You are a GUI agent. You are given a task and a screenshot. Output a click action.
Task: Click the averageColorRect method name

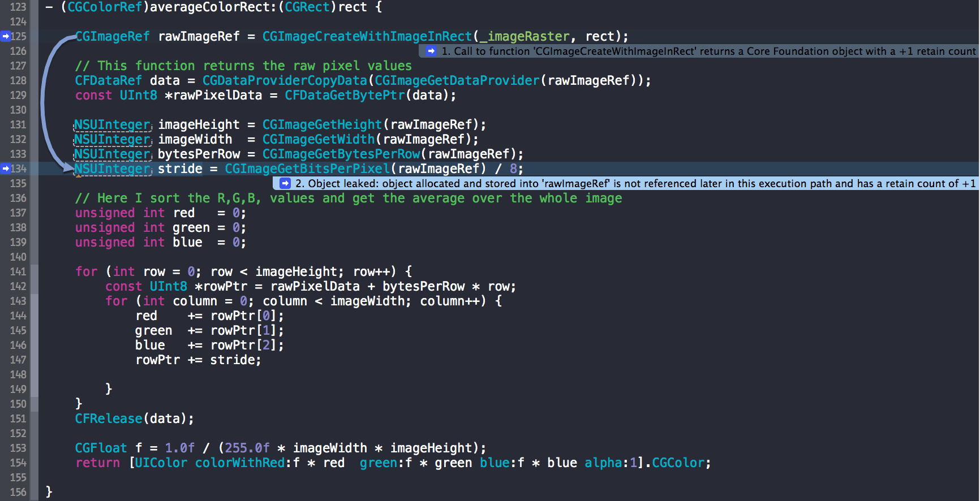click(x=209, y=7)
